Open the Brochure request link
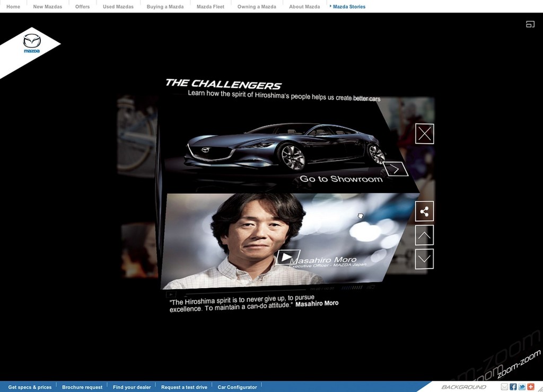The image size is (543, 392). (x=82, y=387)
